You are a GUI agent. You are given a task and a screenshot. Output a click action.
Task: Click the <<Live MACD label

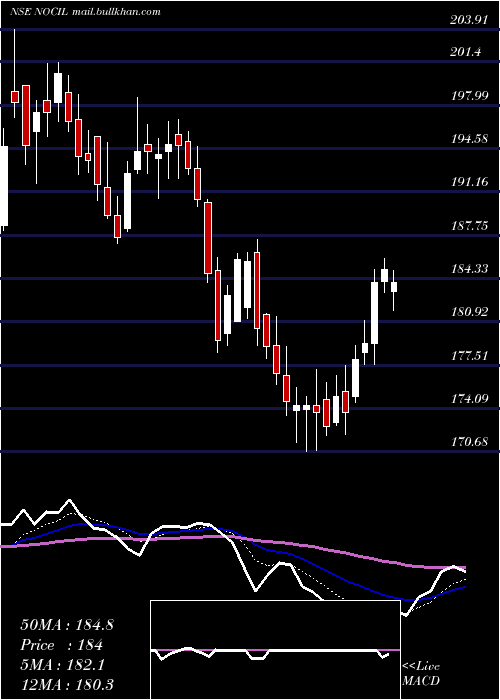421,674
